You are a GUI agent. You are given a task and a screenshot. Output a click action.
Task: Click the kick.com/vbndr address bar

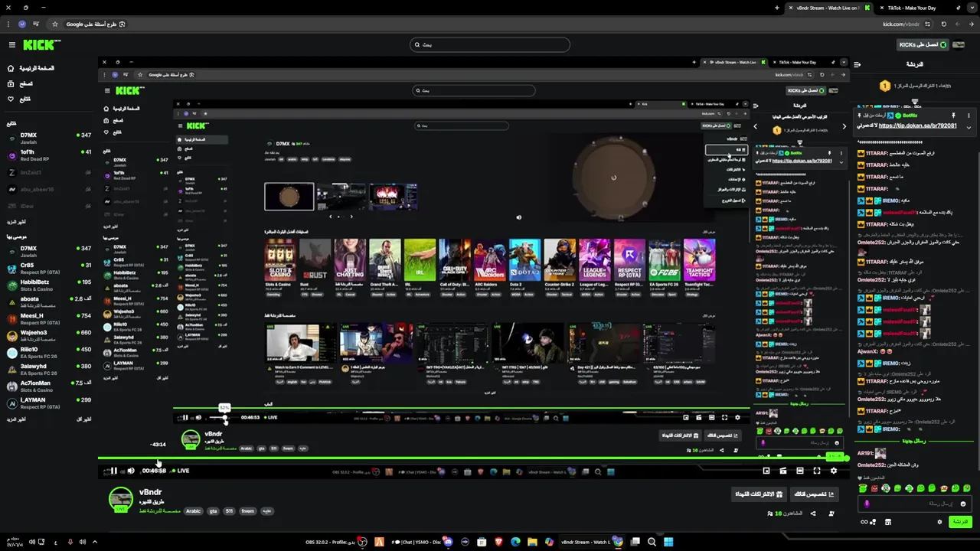pyautogui.click(x=901, y=24)
